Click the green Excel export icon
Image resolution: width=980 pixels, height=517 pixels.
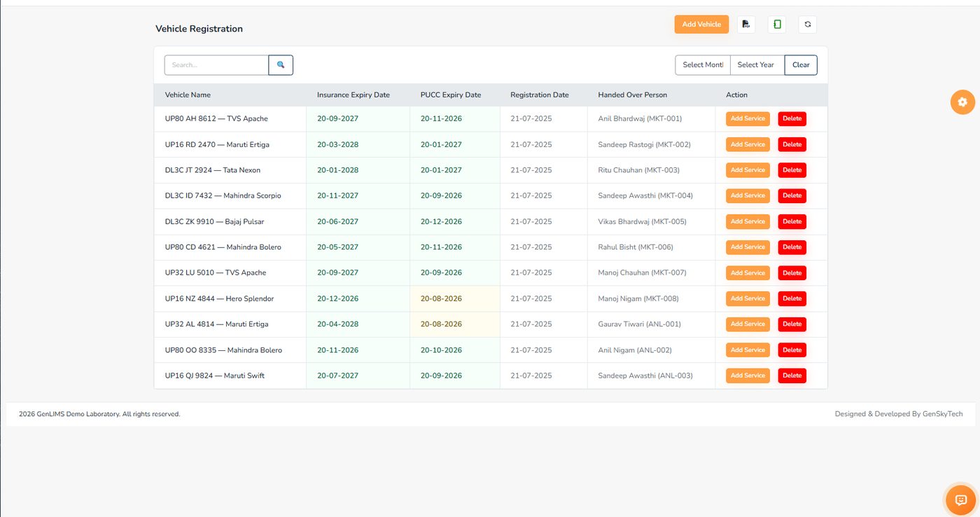[x=777, y=25]
